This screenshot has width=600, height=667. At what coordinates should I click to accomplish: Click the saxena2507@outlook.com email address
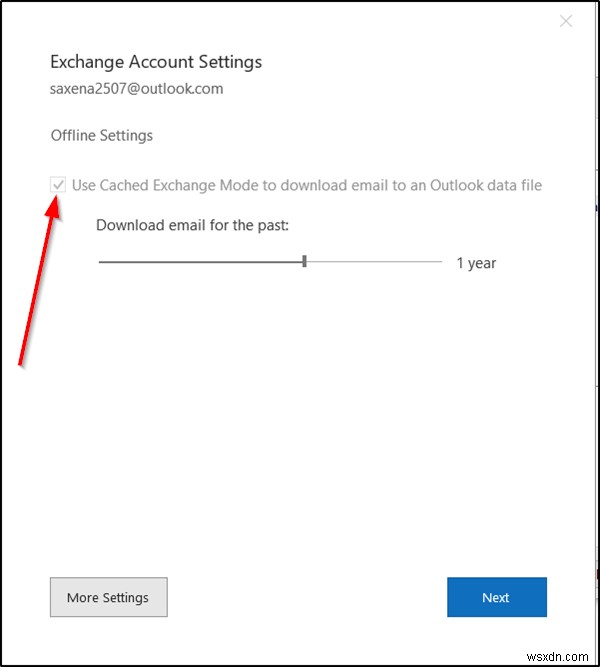137,88
